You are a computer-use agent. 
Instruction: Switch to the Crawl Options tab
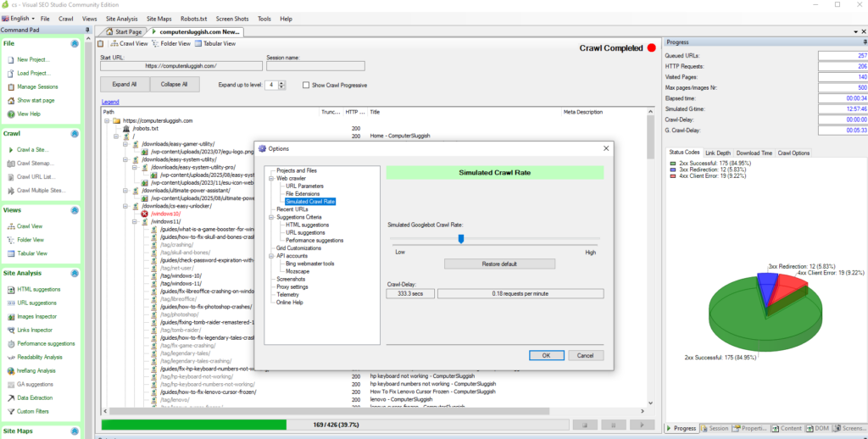[793, 153]
